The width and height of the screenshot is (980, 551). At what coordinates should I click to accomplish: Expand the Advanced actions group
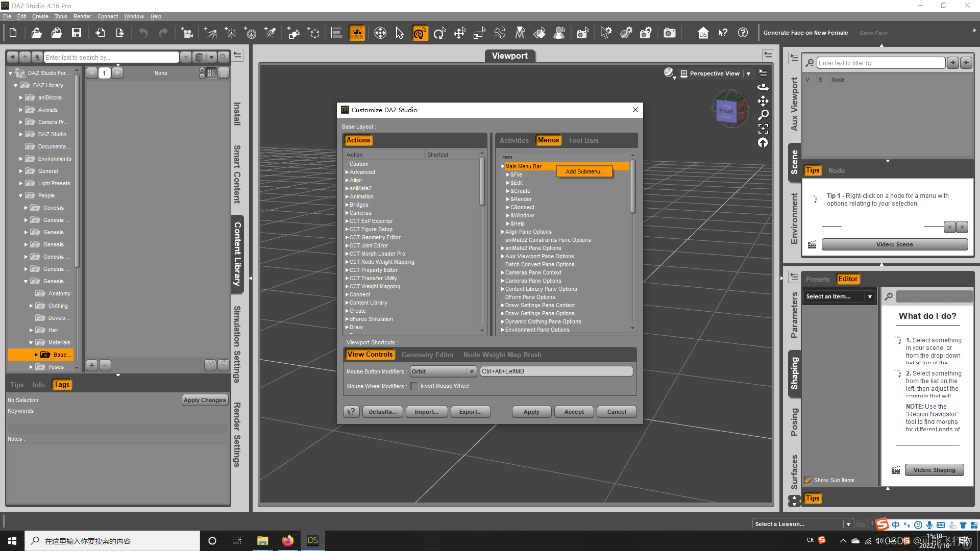click(x=347, y=172)
